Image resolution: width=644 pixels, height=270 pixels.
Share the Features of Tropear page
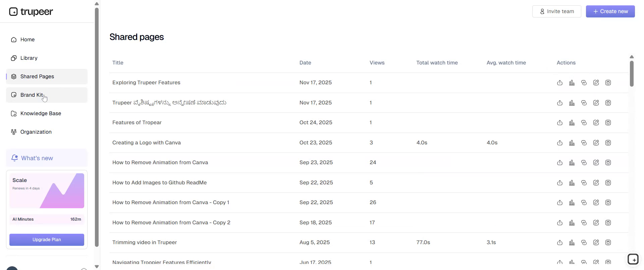point(560,123)
